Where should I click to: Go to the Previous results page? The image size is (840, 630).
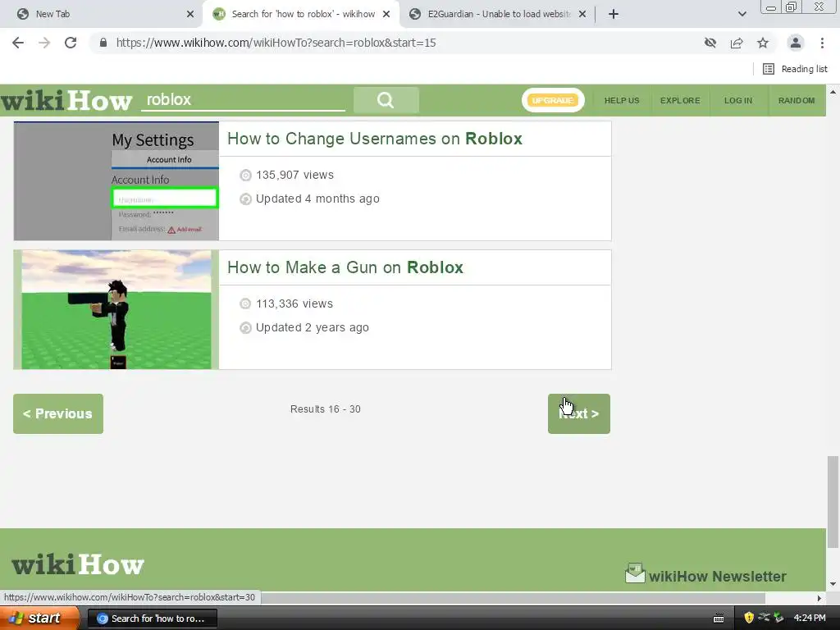[x=58, y=413]
